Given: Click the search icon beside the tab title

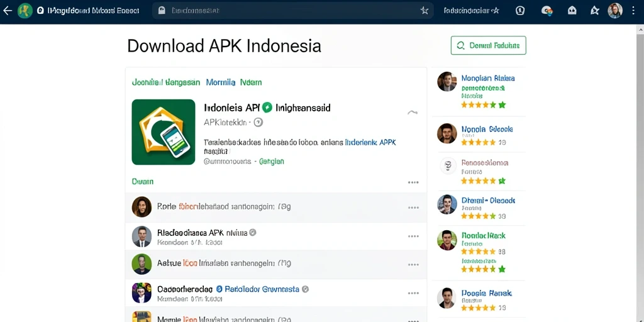Looking at the screenshot, I should (x=40, y=11).
